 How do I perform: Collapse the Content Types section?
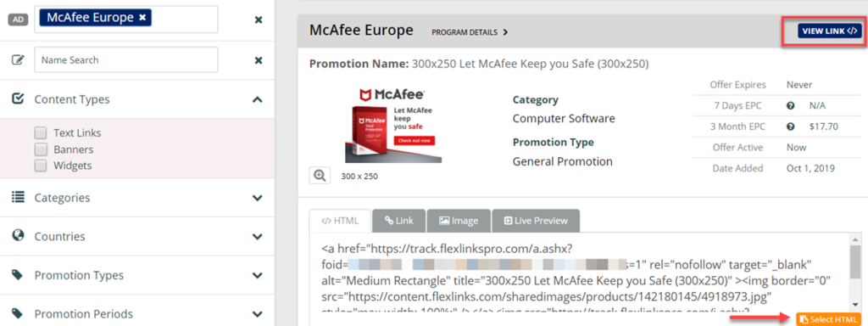[x=257, y=100]
